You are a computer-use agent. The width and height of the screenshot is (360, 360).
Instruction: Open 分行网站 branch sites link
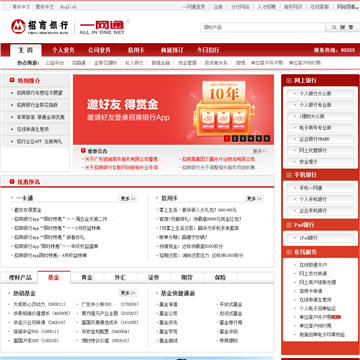coord(240,7)
